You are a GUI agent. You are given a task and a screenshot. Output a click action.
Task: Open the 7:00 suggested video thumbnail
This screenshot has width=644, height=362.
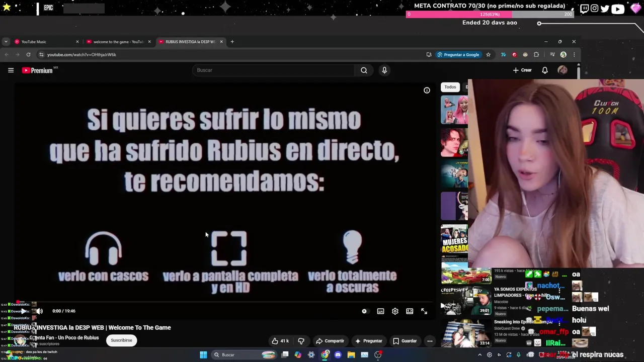coord(466,274)
